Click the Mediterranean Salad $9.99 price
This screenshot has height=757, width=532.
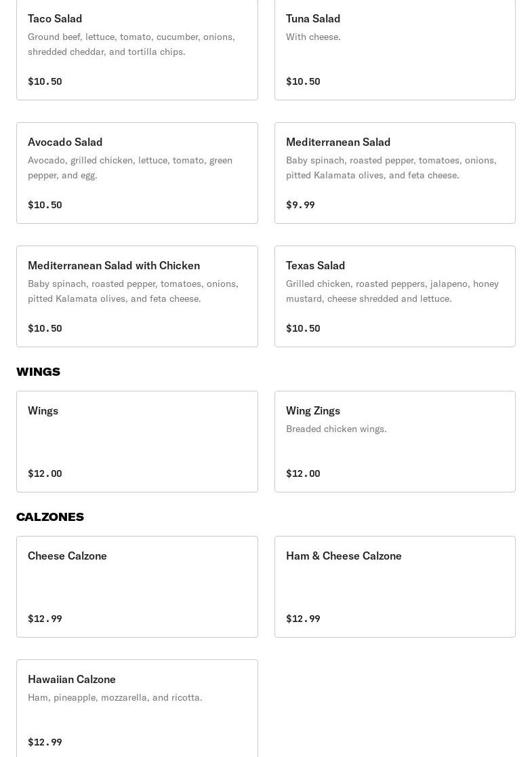300,205
